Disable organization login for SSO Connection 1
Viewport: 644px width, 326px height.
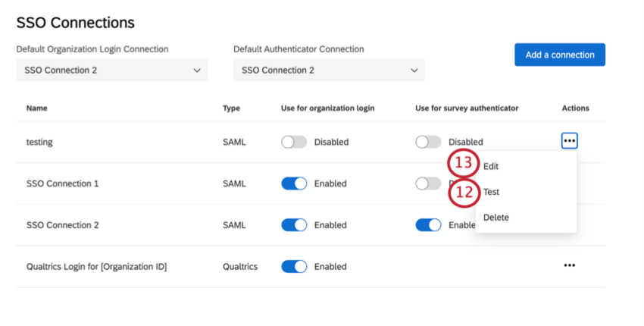pos(294,183)
